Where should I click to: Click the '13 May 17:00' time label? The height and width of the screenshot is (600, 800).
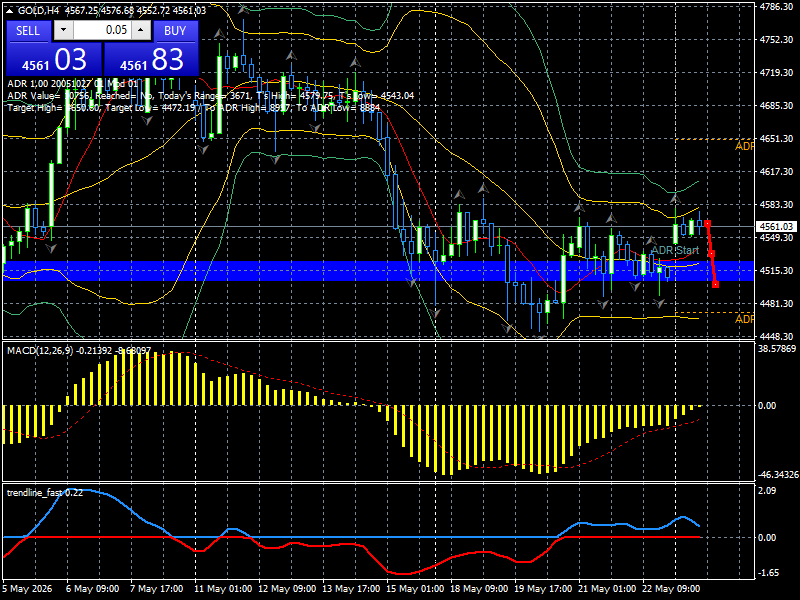tap(351, 589)
